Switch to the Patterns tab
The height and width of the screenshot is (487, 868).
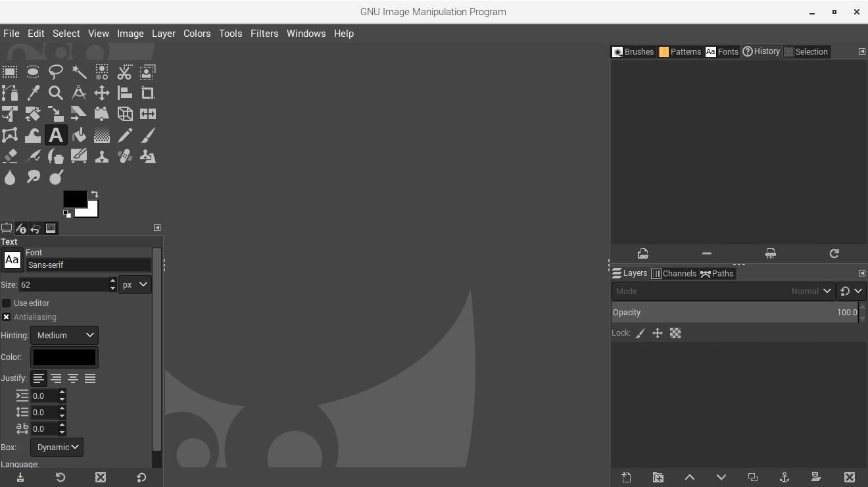[x=680, y=51]
